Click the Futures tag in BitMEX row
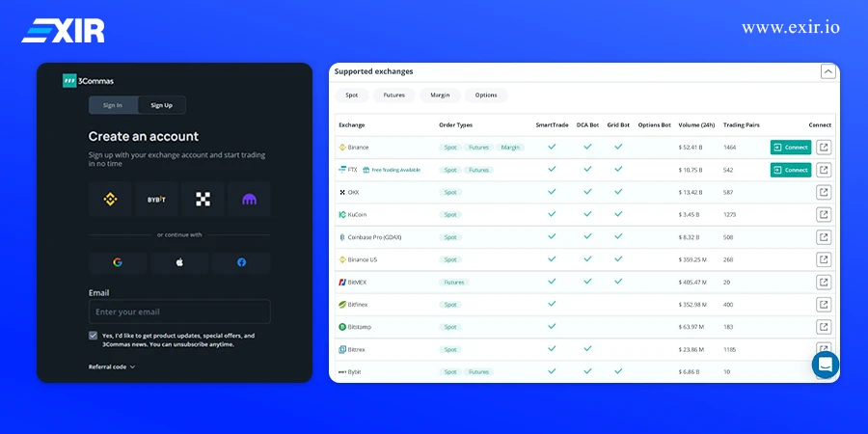Viewport: 868px width, 434px height. click(454, 283)
